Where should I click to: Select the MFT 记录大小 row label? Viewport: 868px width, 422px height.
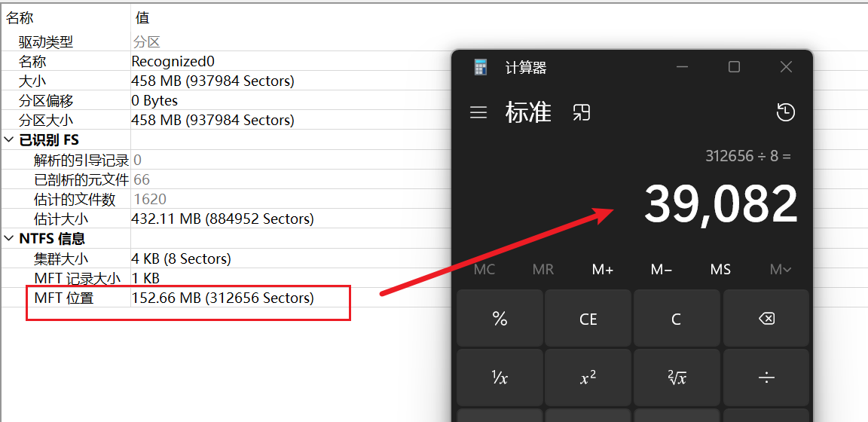point(77,278)
